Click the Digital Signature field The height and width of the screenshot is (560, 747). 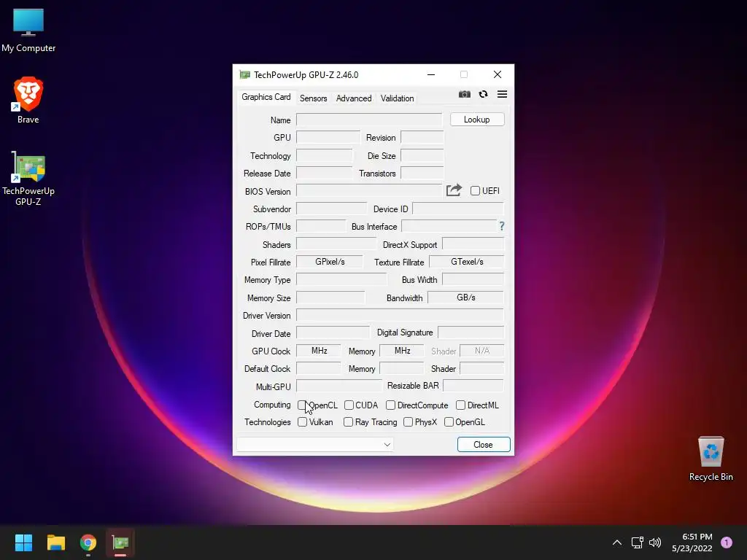coord(471,332)
